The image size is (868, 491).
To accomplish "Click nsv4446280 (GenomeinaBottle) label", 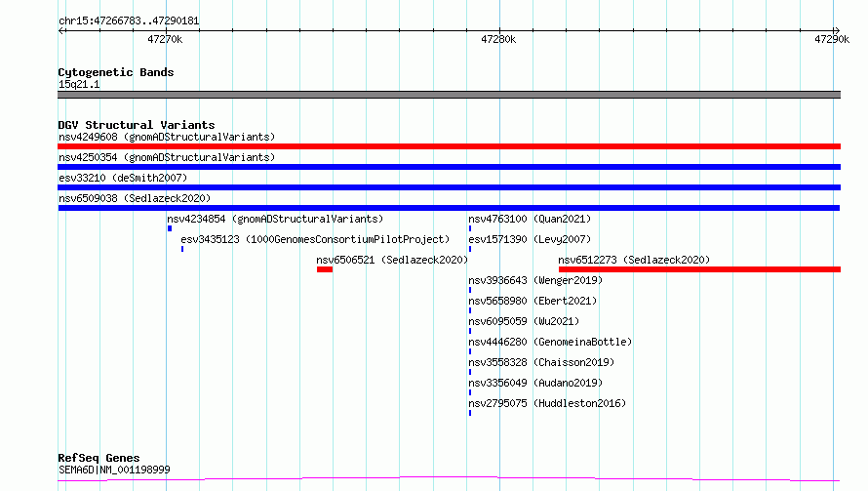I will (550, 342).
